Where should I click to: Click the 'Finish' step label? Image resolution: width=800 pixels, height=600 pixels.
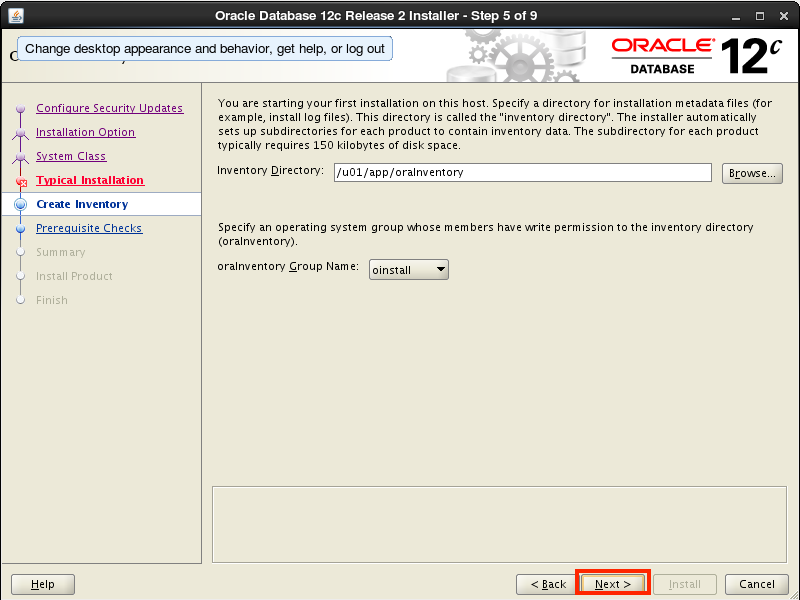(52, 300)
